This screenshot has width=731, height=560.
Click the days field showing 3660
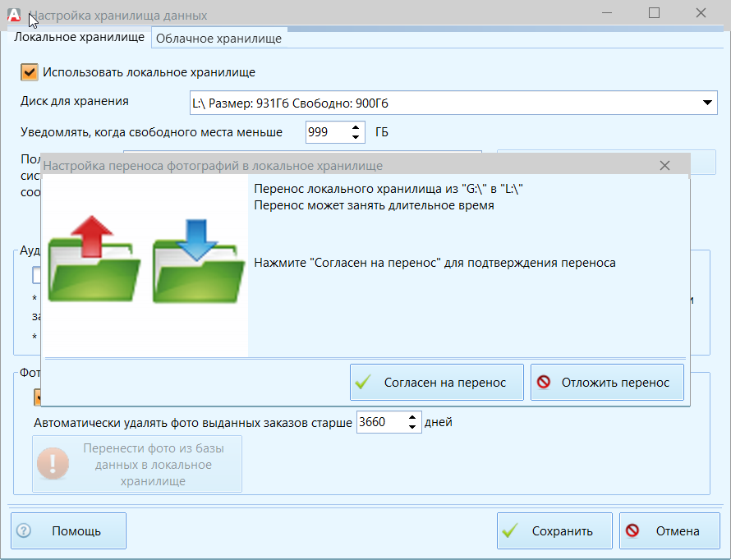[x=381, y=422]
